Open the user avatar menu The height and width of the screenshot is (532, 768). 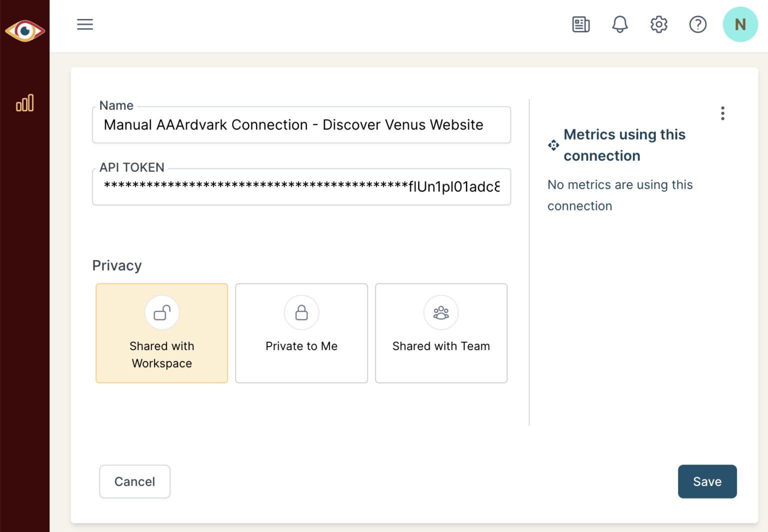click(x=740, y=24)
